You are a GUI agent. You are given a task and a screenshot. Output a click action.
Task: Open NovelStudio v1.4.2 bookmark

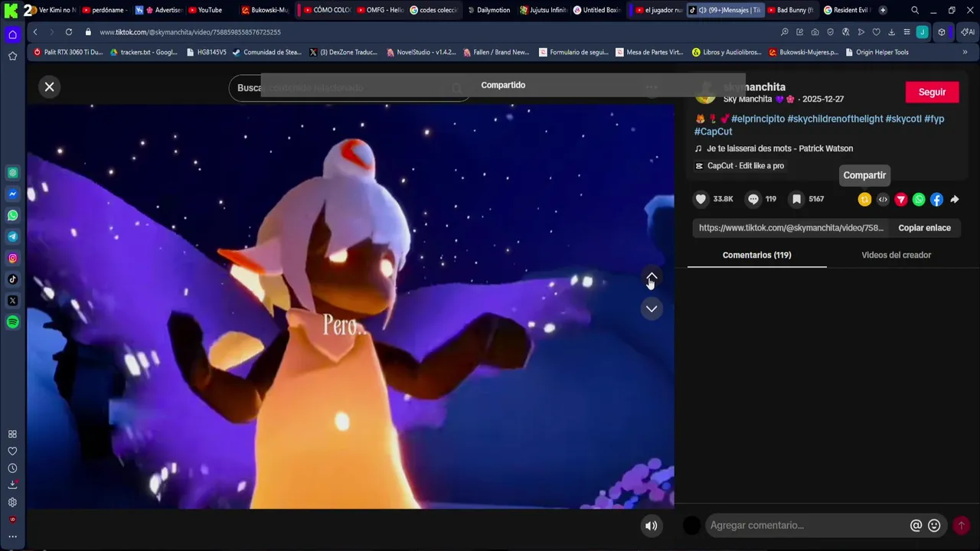(x=421, y=52)
